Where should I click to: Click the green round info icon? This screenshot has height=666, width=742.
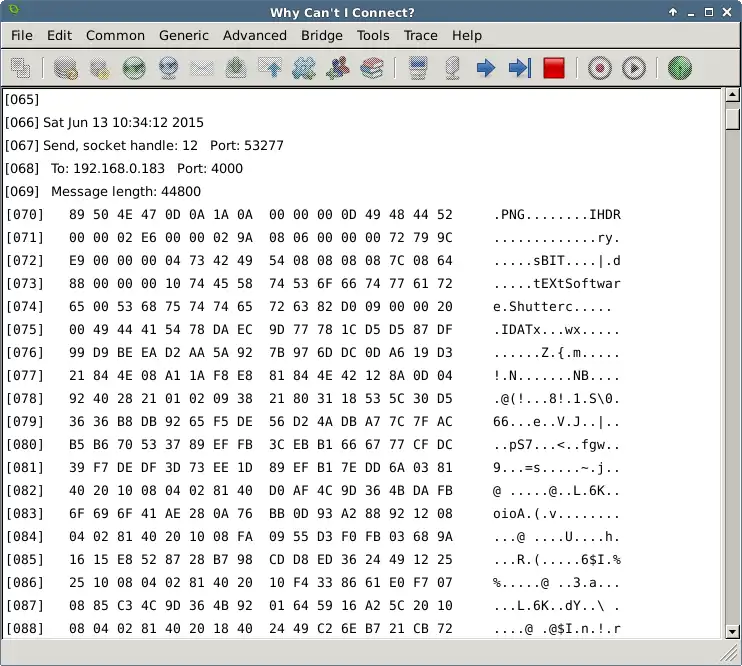click(x=680, y=68)
